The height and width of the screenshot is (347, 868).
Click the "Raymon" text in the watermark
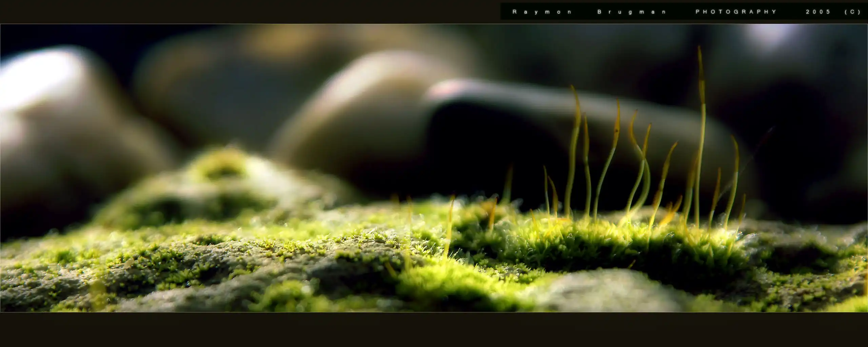coord(541,12)
